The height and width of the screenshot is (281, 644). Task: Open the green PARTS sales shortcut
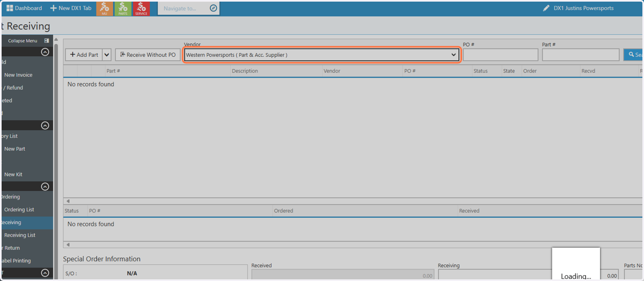click(123, 8)
